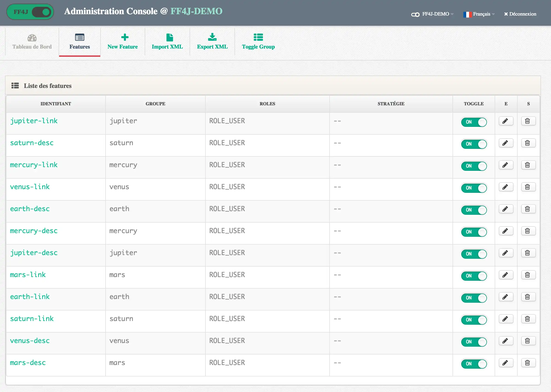Open New Feature via the plus icon

125,37
